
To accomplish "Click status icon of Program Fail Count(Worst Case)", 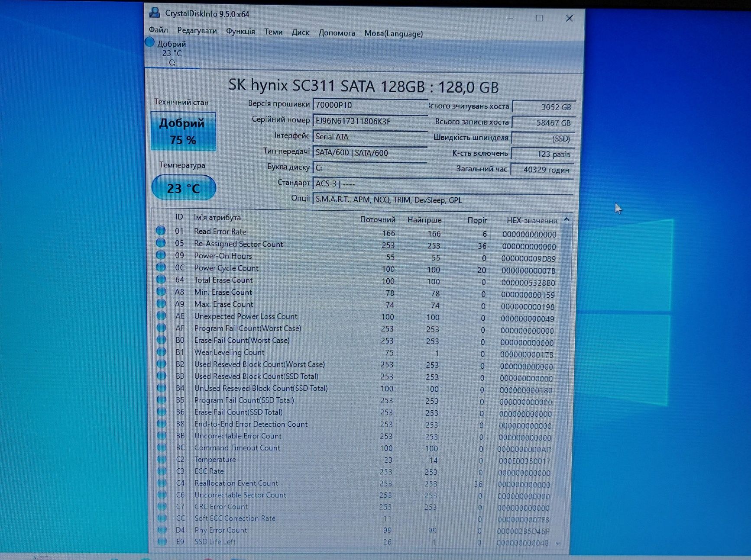I will click(161, 328).
